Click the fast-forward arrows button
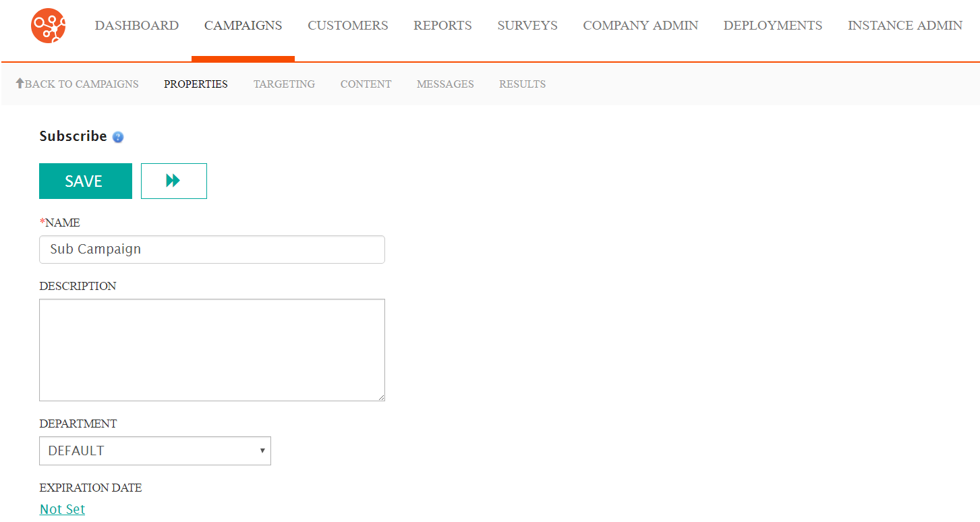This screenshot has width=980, height=522. tap(174, 181)
